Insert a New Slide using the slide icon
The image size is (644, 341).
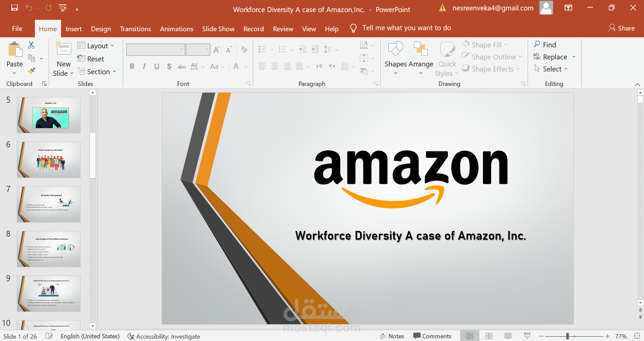(x=63, y=48)
